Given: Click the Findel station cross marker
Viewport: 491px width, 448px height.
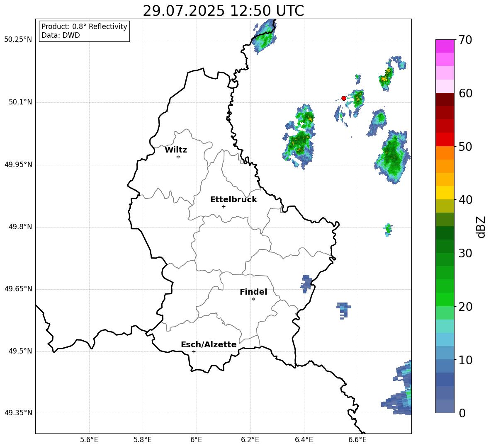Looking at the screenshot, I should tap(253, 299).
